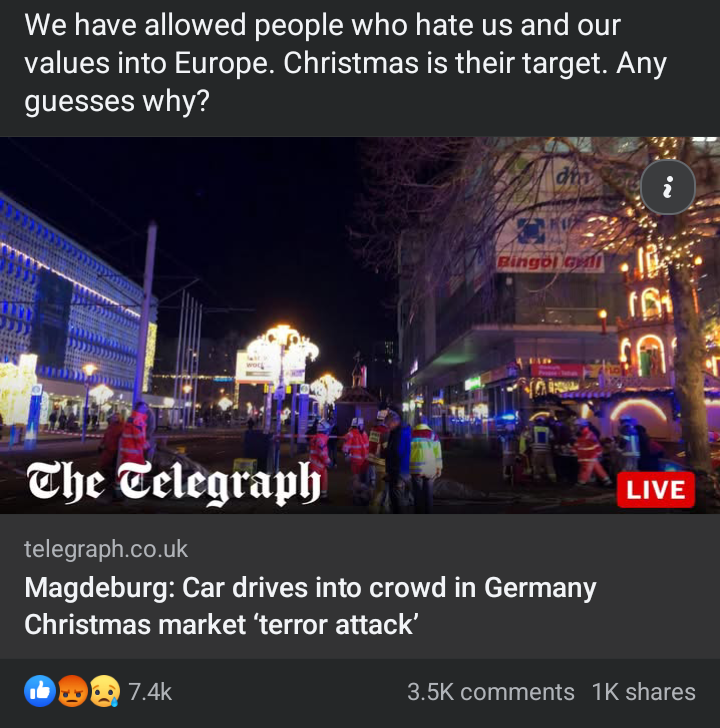This screenshot has width=720, height=728.
Task: Open the 3.5K comments
Action: (x=491, y=692)
